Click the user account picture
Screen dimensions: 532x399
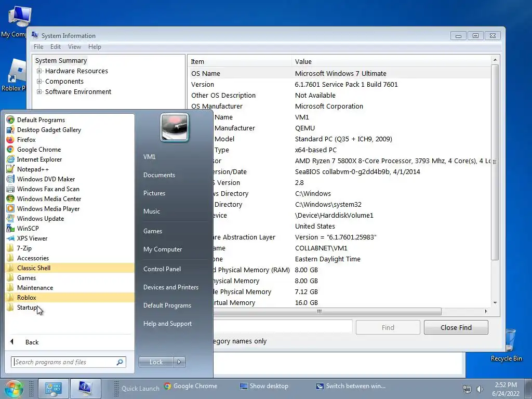coord(175,127)
